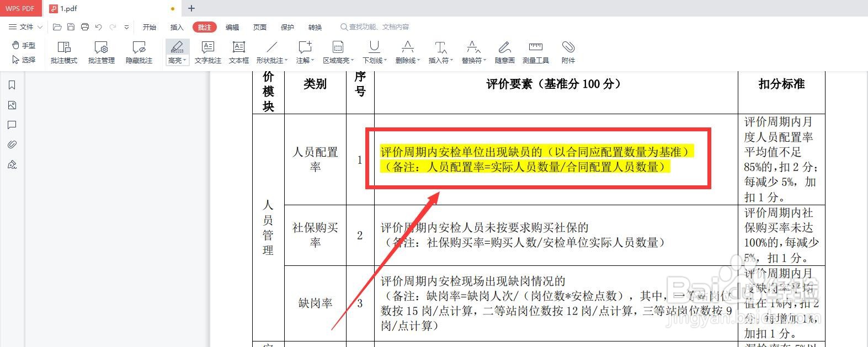Viewport: 868px width, 347px height.
Task: Open the bookmarks sidebar panel
Action: coord(12,85)
